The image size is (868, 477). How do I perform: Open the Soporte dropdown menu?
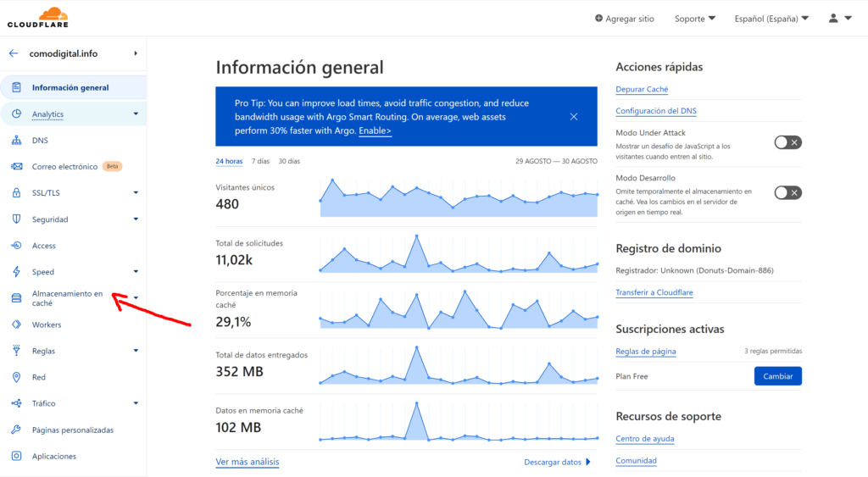click(x=695, y=19)
